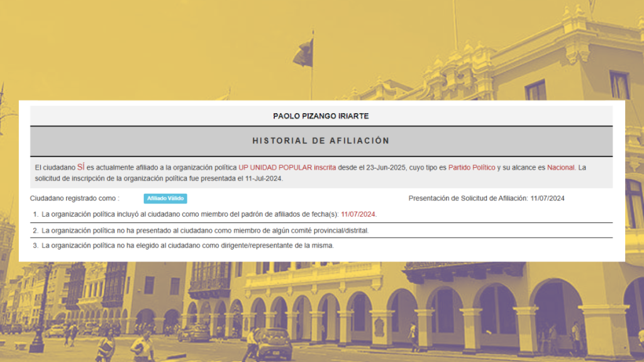Click the UP UNIDAD POPULAR red text
Viewport: 644px width, 362px height.
274,168
